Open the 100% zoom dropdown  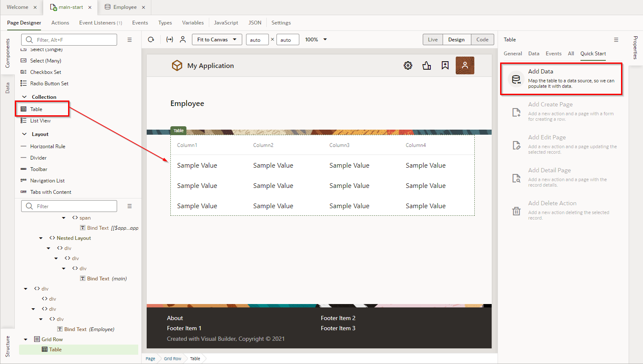316,40
